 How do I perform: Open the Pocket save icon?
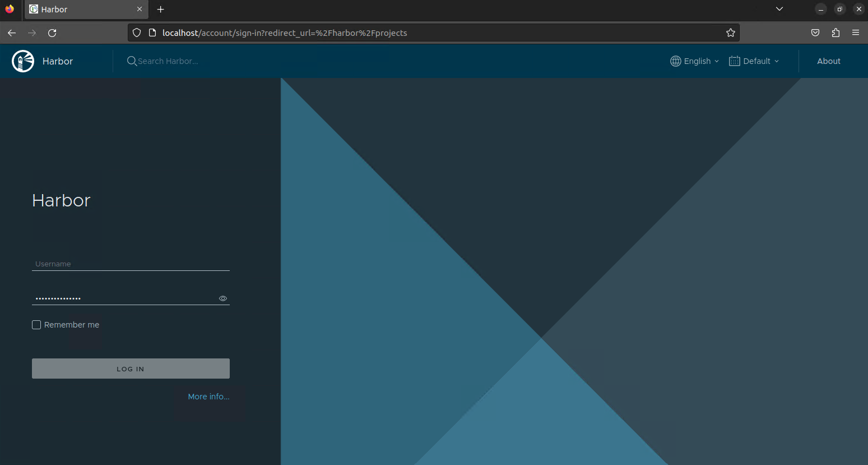pyautogui.click(x=815, y=33)
